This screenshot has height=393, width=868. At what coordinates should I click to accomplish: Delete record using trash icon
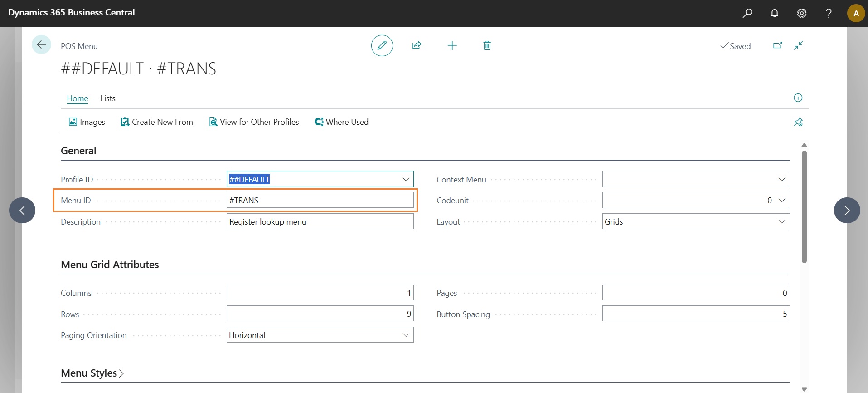click(x=487, y=45)
